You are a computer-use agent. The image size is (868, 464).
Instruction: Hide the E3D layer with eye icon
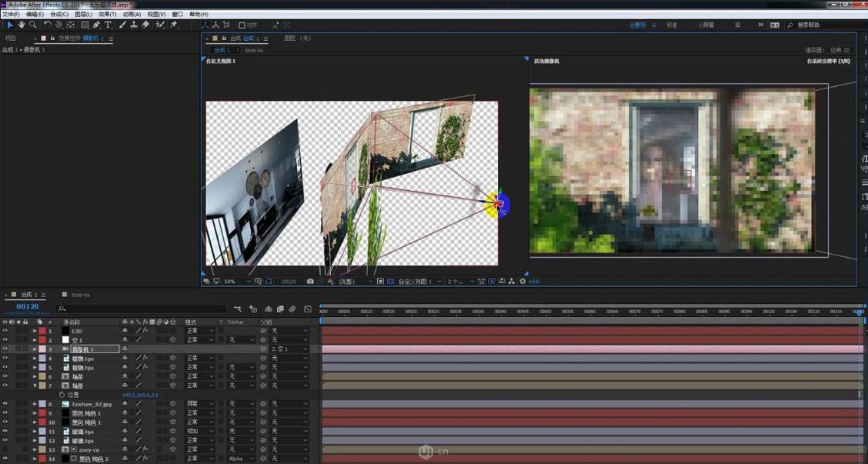pos(5,331)
